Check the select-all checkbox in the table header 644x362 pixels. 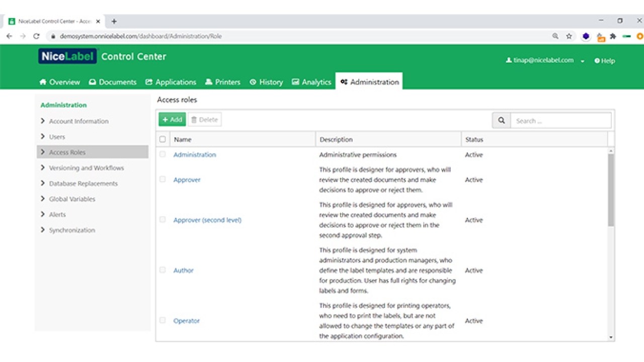click(x=162, y=139)
